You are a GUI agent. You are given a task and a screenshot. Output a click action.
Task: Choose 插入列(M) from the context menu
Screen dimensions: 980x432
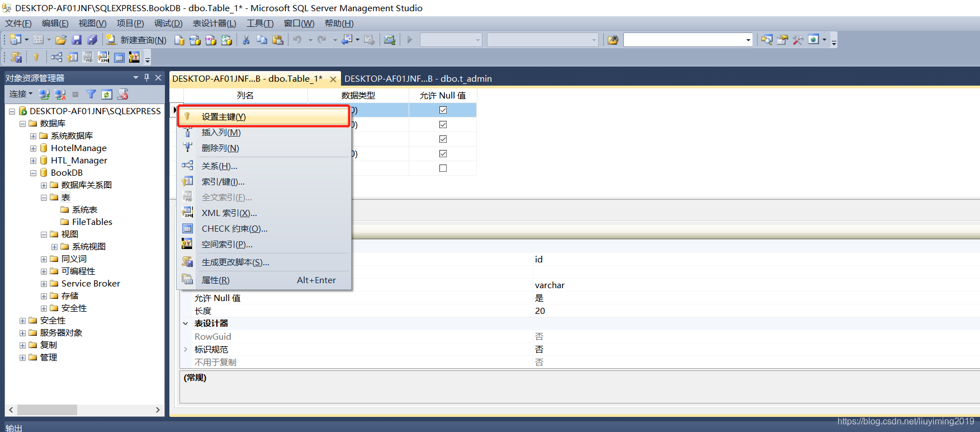point(263,133)
